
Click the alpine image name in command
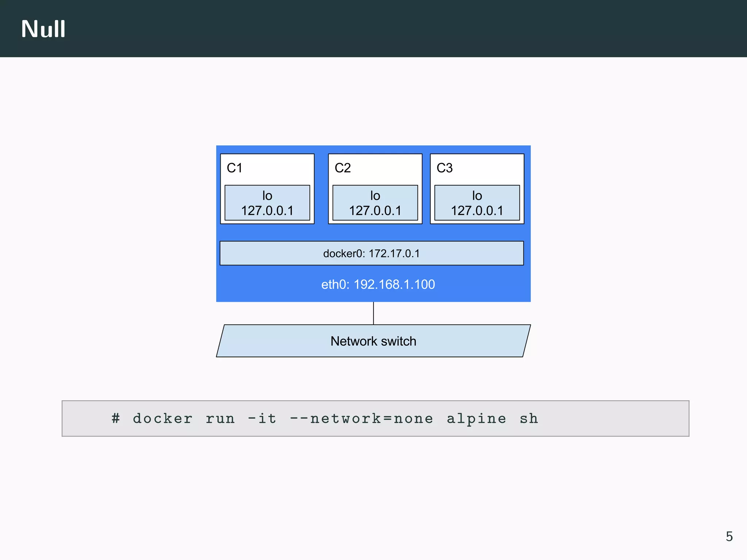pyautogui.click(x=476, y=419)
